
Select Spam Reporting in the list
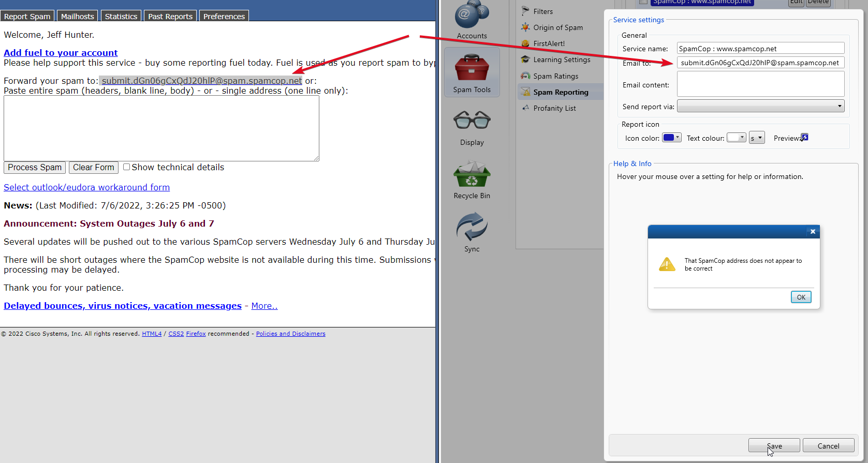[x=561, y=92]
